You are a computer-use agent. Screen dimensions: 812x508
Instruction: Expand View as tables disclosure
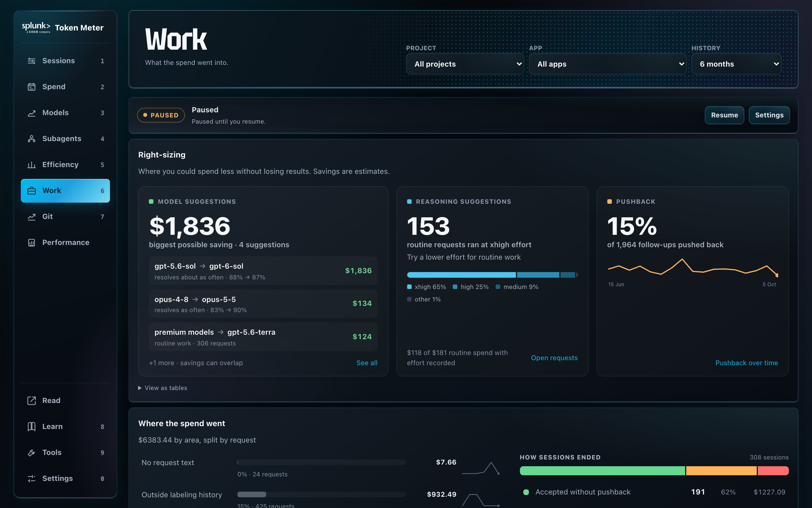click(163, 388)
